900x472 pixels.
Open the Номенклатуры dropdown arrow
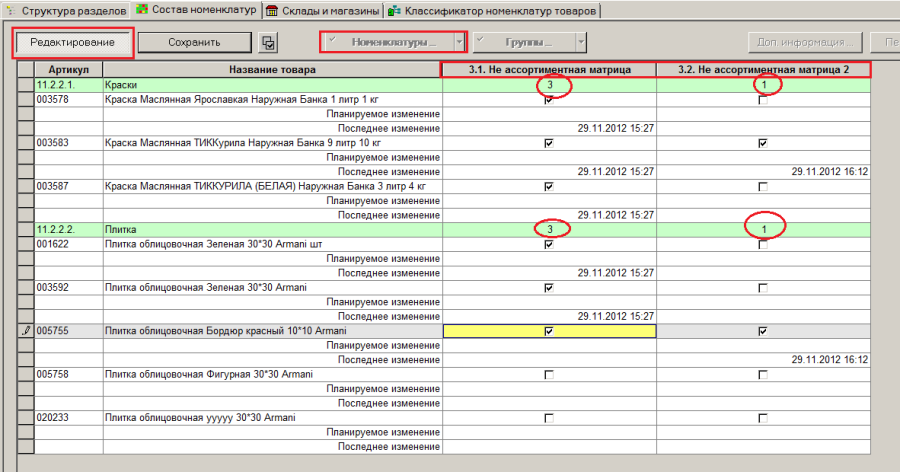click(459, 42)
